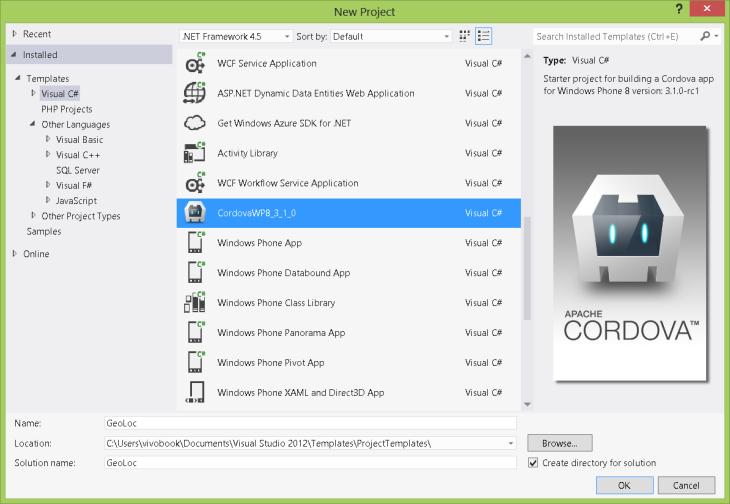
Task: Switch to small icons view
Action: (x=464, y=36)
